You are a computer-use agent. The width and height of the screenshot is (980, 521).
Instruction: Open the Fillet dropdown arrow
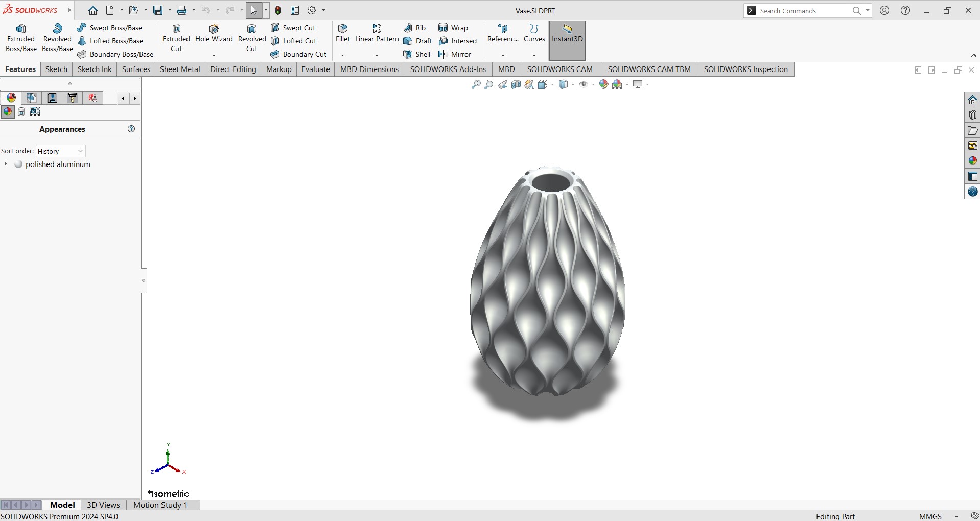[343, 55]
